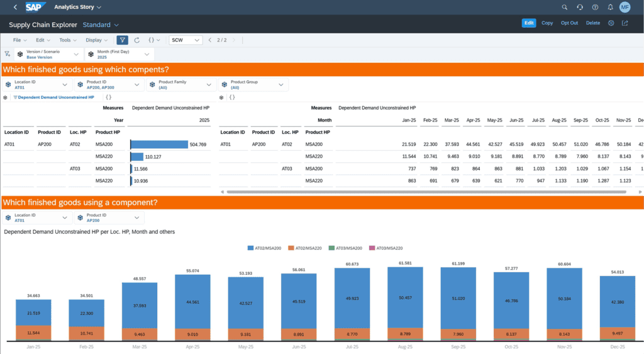Open the File menu
The height and width of the screenshot is (354, 644).
(x=19, y=40)
